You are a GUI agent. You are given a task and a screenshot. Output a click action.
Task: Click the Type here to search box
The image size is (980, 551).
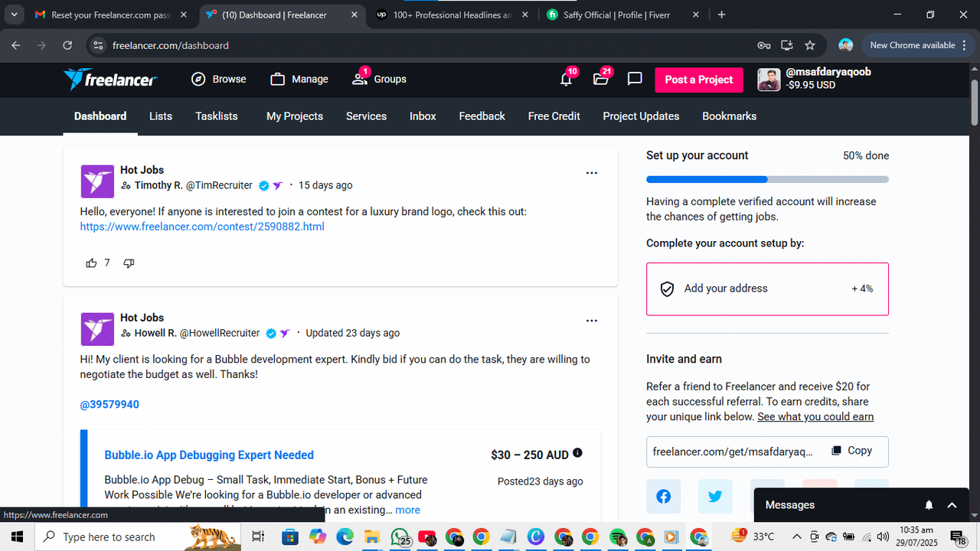click(139, 536)
